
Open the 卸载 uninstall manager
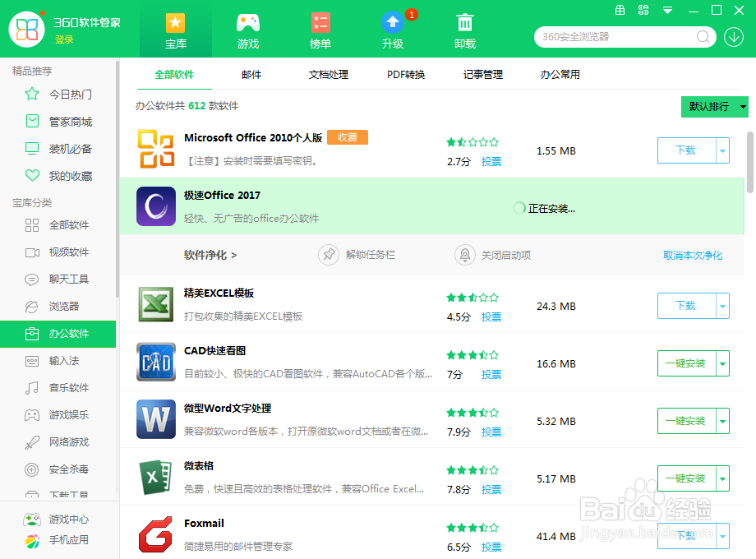tap(464, 29)
